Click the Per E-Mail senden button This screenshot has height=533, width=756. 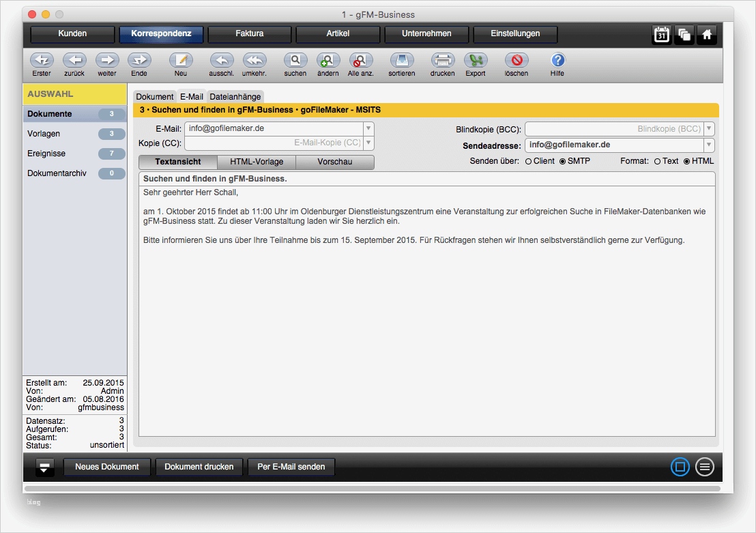[291, 467]
